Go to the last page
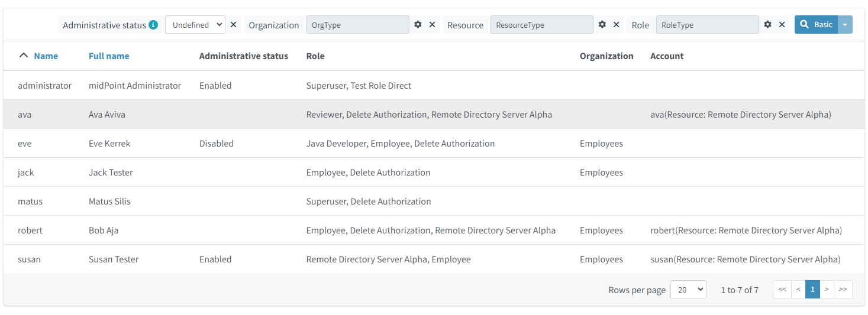868x315 pixels. 843,290
